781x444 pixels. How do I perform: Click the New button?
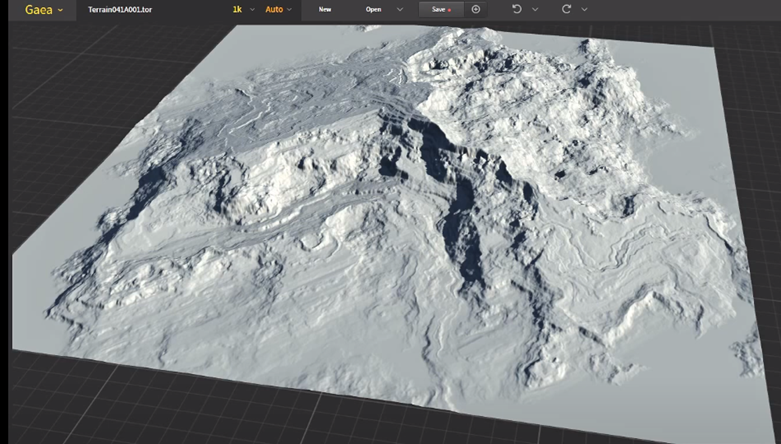pos(325,9)
